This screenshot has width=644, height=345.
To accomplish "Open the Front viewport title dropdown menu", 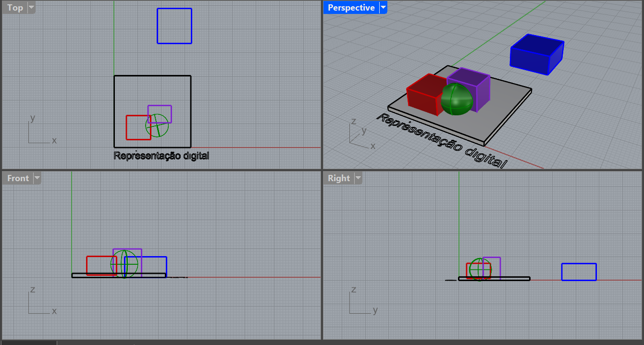I will pyautogui.click(x=37, y=178).
